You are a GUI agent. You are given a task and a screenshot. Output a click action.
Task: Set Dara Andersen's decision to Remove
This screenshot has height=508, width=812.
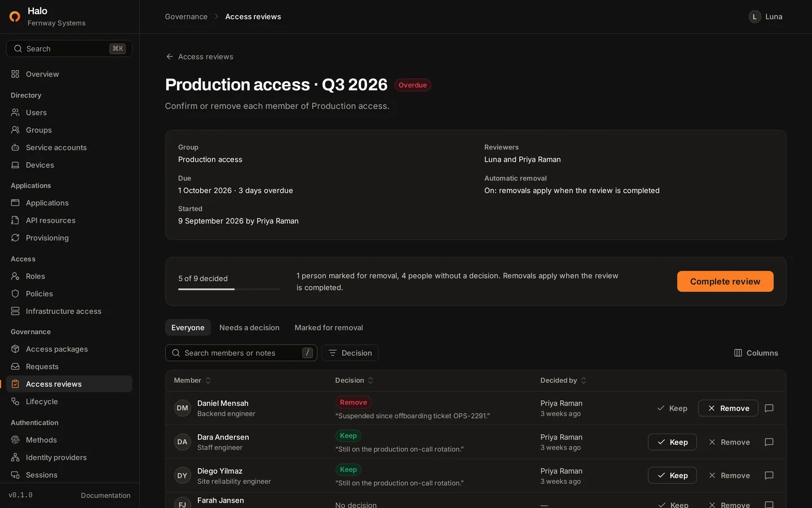(729, 442)
